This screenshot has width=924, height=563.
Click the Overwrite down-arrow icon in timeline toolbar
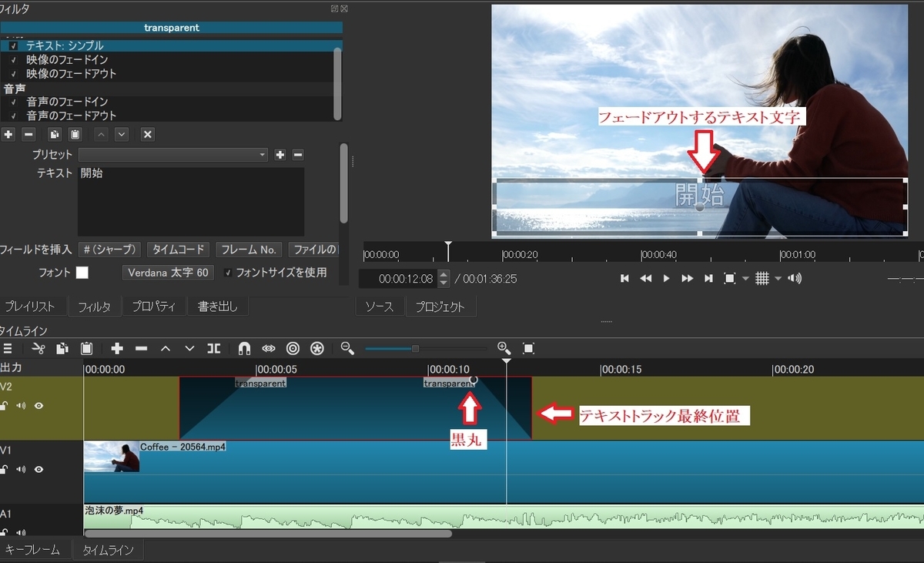point(189,349)
